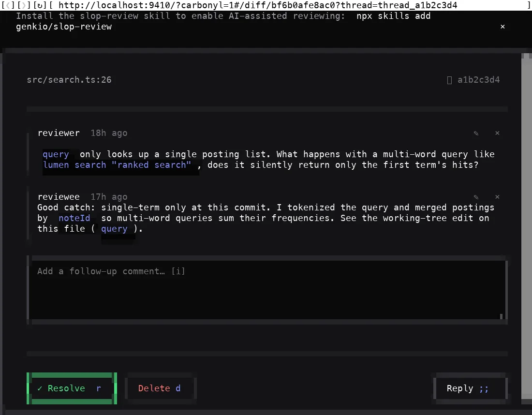Click the 'query' code in reviewee comment

pos(114,229)
